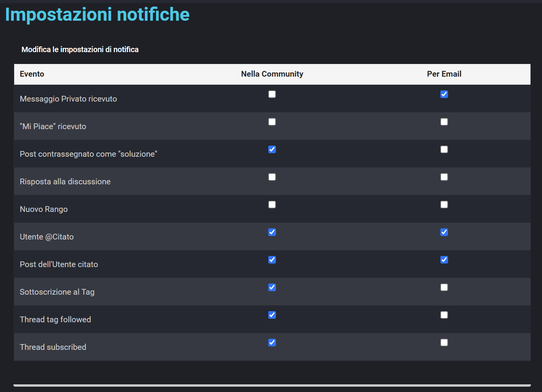Uncheck community notification for Thread subscribed
This screenshot has width=542, height=392.
[x=272, y=343]
